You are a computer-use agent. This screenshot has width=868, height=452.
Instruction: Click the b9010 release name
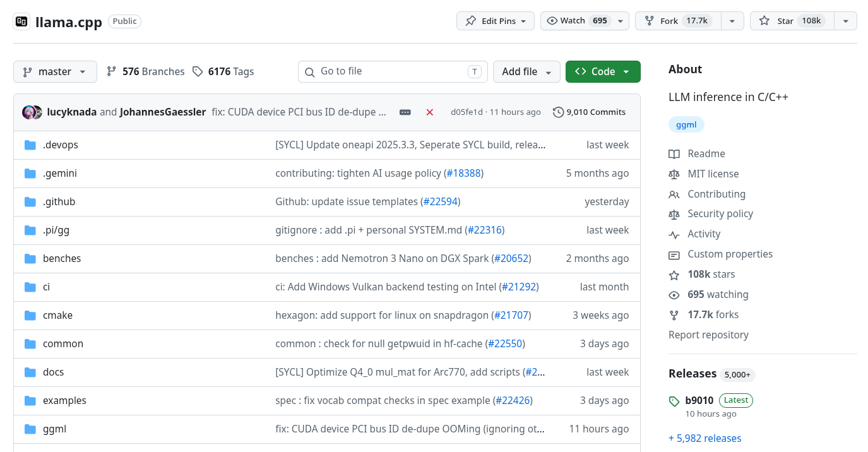(x=699, y=401)
